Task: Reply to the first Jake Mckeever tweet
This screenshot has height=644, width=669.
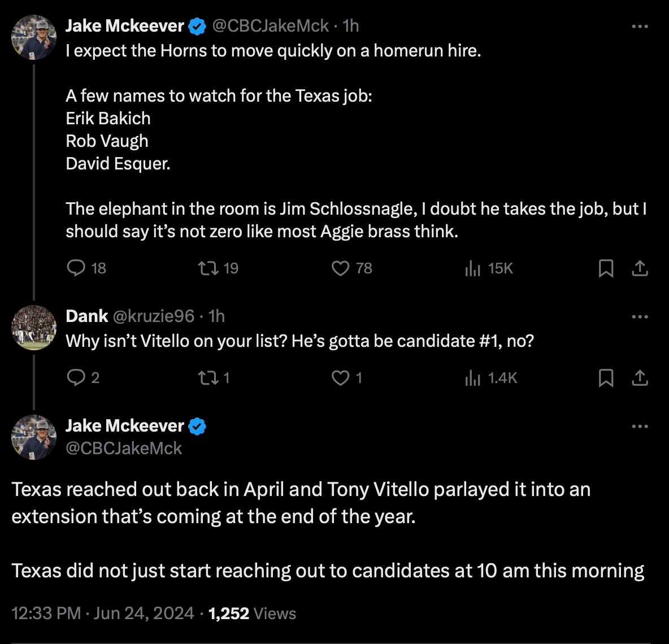Action: click(x=76, y=268)
